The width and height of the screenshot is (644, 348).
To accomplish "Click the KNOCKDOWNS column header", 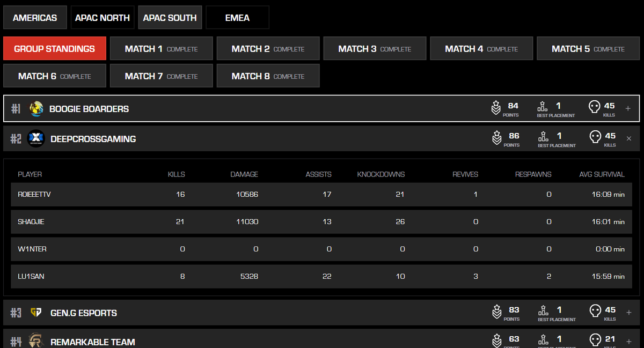I will (x=381, y=174).
